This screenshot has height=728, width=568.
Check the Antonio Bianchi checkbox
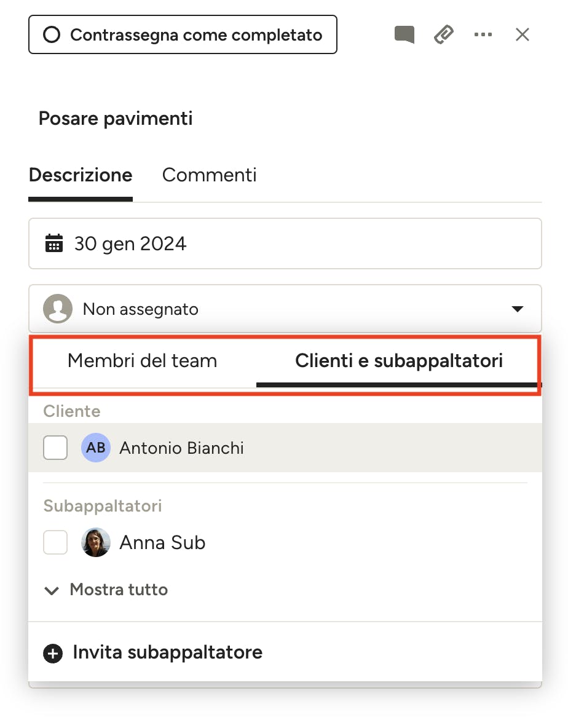coord(55,448)
